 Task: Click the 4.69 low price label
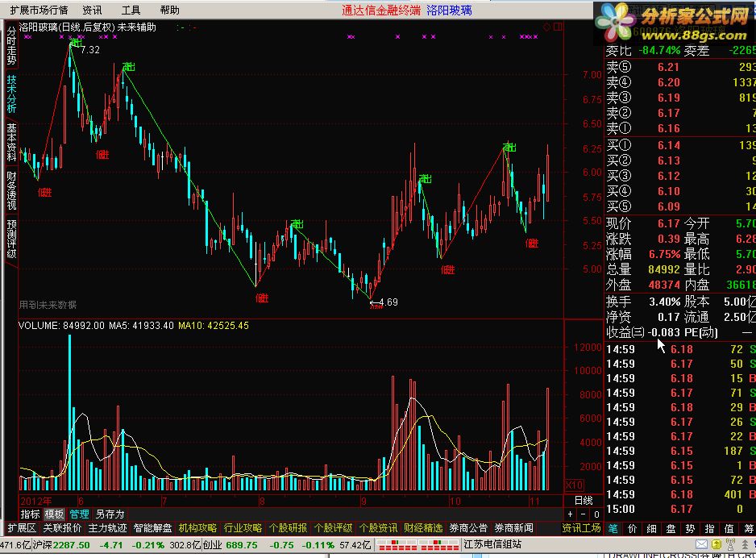(388, 302)
